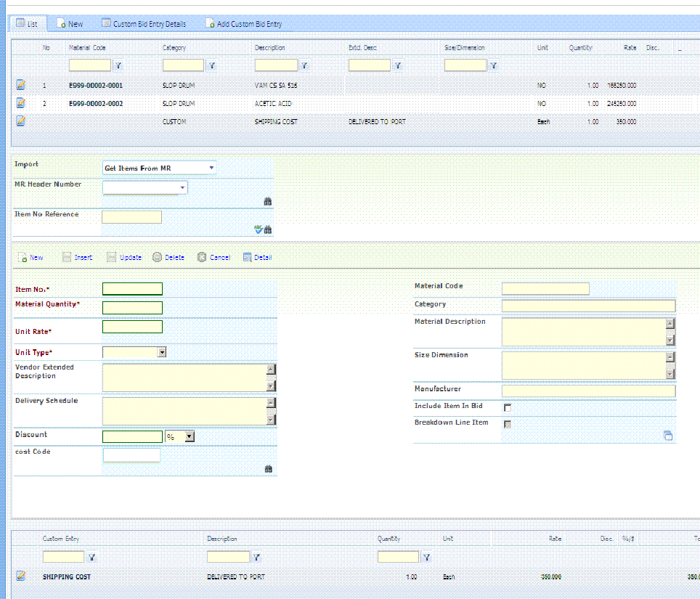This screenshot has width=700, height=599.
Task: Toggle Breakdown Line Item checkbox
Action: click(x=508, y=424)
